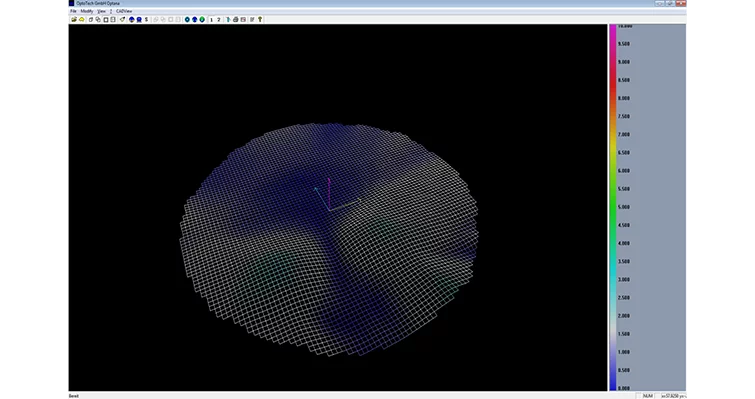Click the toolbar button labeled 2
The width and height of the screenshot is (755, 399).
pos(219,20)
